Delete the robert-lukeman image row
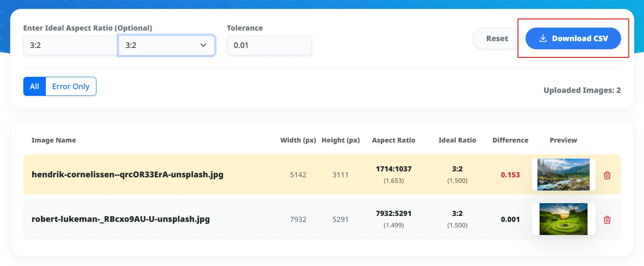The width and height of the screenshot is (644, 266). tap(607, 219)
